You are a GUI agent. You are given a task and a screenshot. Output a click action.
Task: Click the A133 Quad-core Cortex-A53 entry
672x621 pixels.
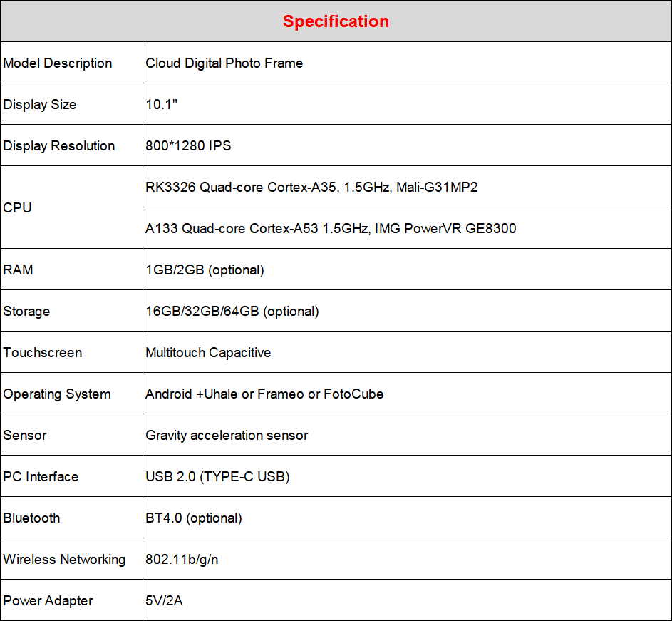click(331, 228)
